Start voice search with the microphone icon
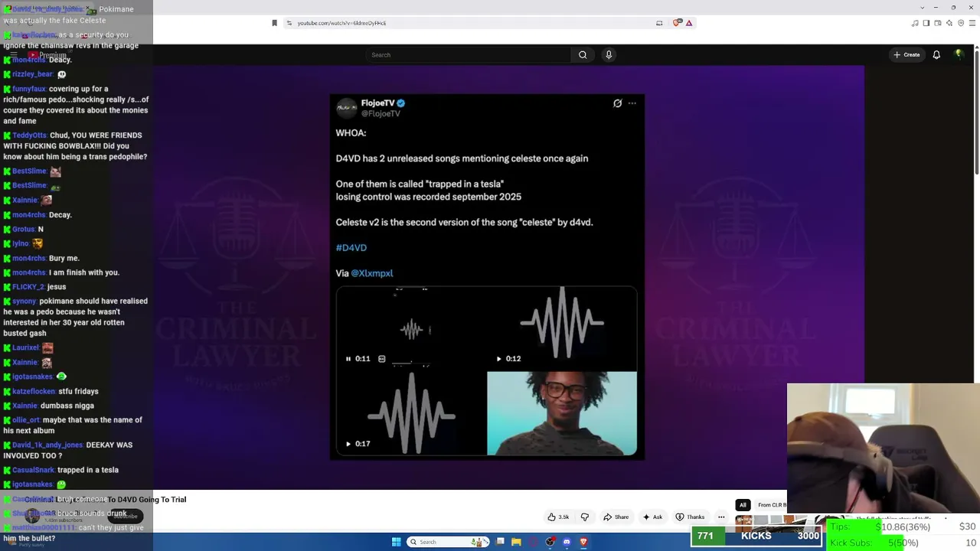 (609, 55)
